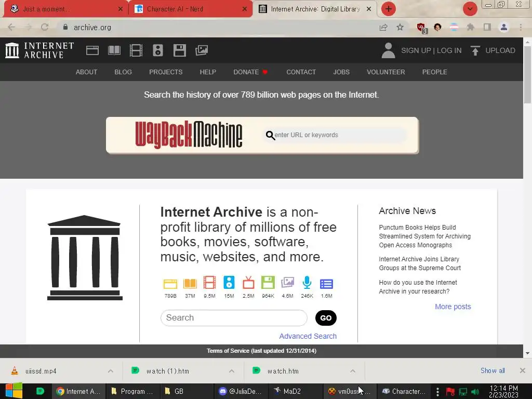The image size is (532, 399).
Task: Select the green floppy icon labeled 964K
Action: coord(268,283)
